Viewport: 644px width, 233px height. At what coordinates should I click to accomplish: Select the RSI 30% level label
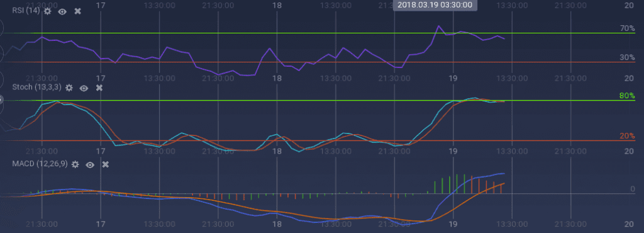(x=627, y=57)
